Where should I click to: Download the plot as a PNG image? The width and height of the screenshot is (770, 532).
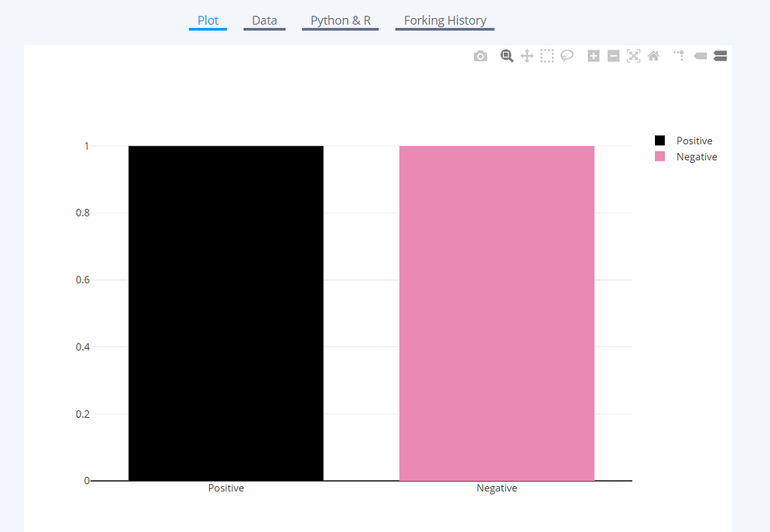480,56
